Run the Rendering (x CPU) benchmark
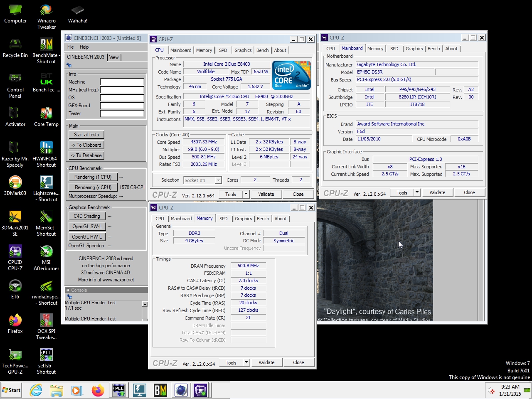Screen dimensions: 532x399 (x=93, y=187)
